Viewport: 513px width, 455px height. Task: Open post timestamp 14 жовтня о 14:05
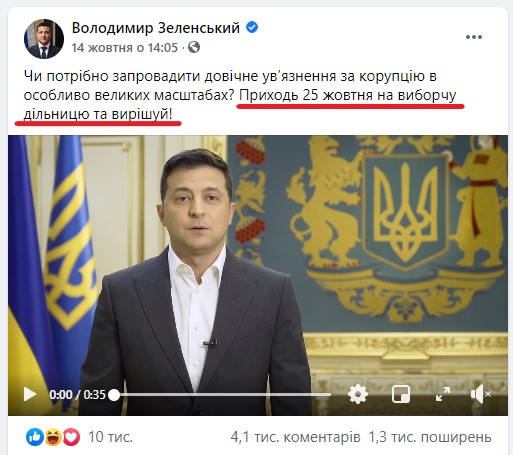125,48
